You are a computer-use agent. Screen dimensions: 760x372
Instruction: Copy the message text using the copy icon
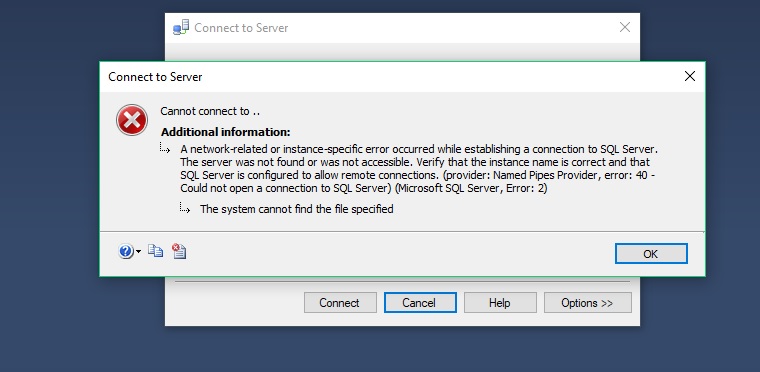[x=155, y=251]
